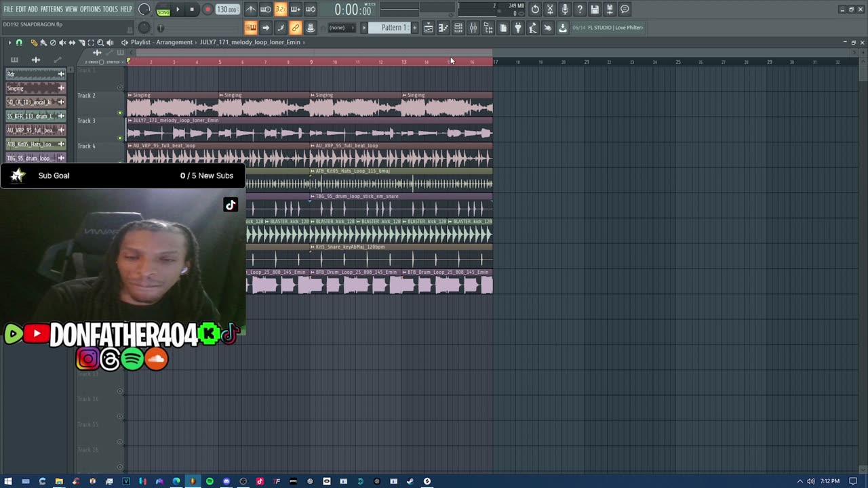This screenshot has height=488, width=868.
Task: Open the Pattern 1 selector dropdown
Action: tap(393, 28)
